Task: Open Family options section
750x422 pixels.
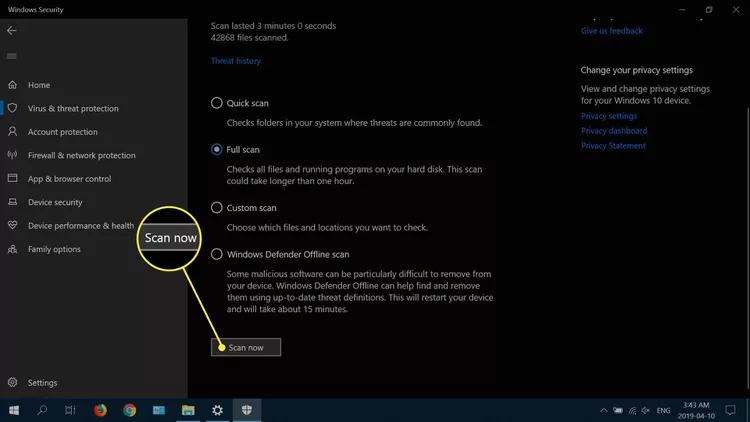Action: click(54, 249)
